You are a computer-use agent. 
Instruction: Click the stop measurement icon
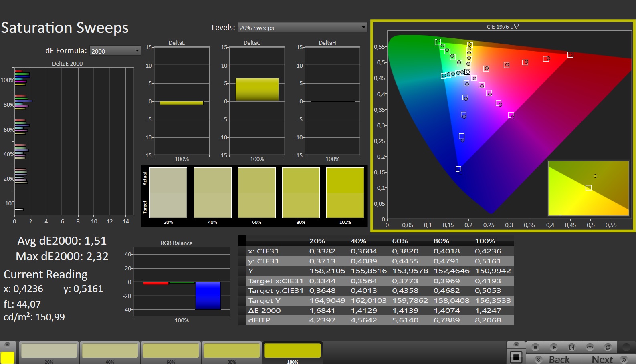coord(535,347)
